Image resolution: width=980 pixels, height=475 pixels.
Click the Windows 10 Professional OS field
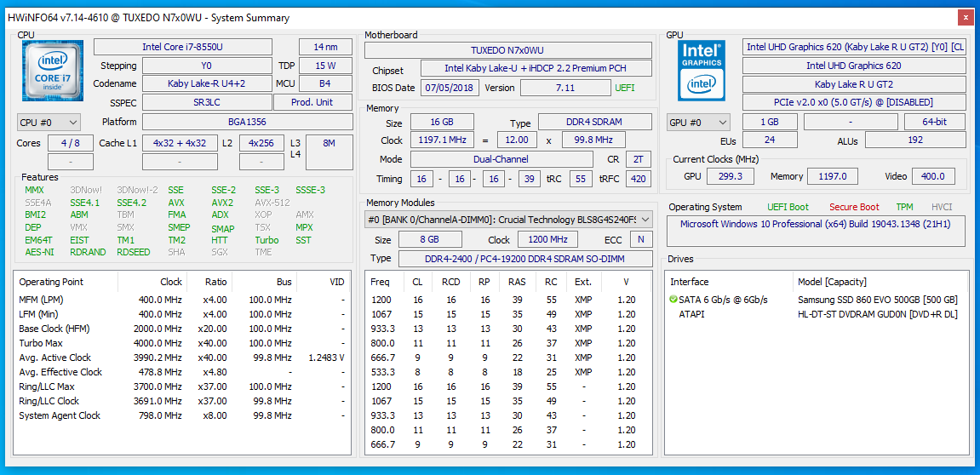point(815,224)
